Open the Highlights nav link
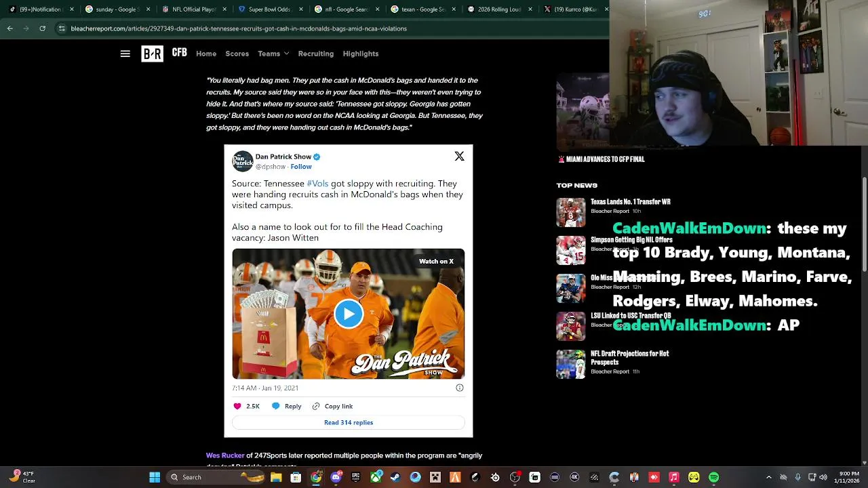The height and width of the screenshot is (488, 868). point(361,54)
